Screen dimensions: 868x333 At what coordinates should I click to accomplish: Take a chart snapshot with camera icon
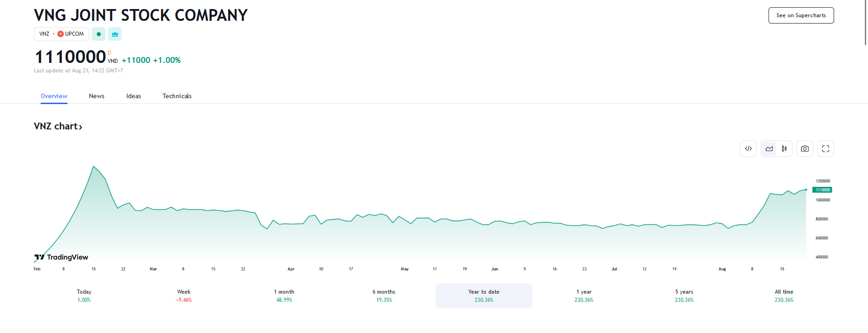[805, 149]
